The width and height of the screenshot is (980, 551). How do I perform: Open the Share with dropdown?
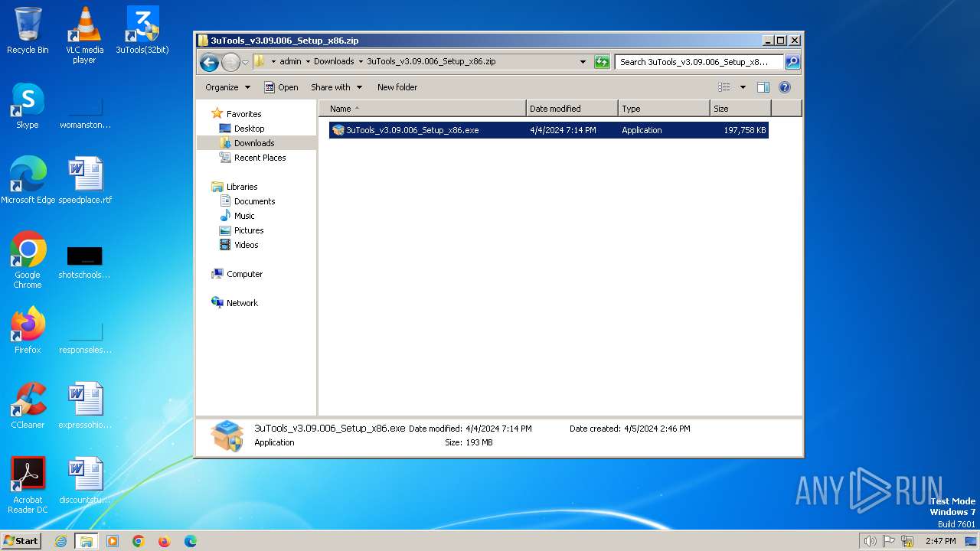coord(336,87)
